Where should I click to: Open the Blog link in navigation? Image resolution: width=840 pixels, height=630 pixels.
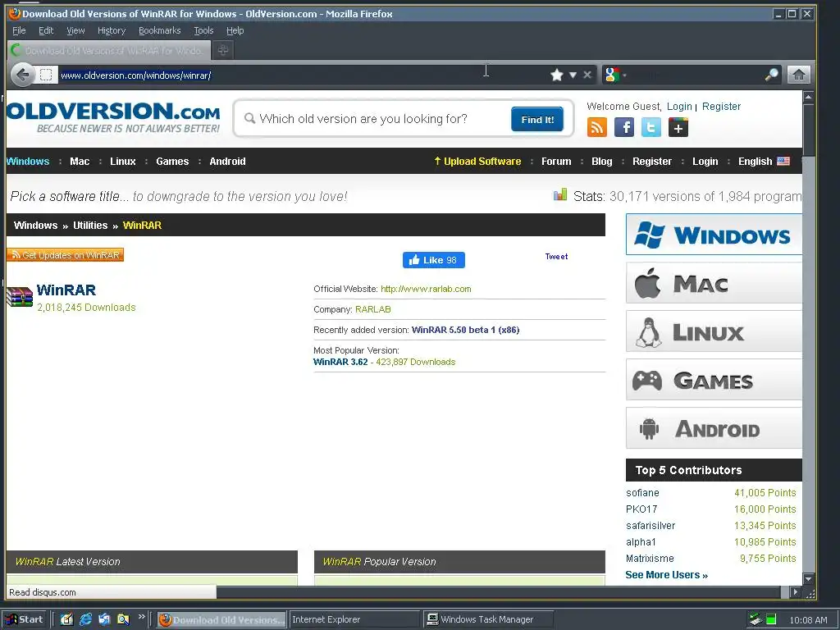(x=601, y=162)
